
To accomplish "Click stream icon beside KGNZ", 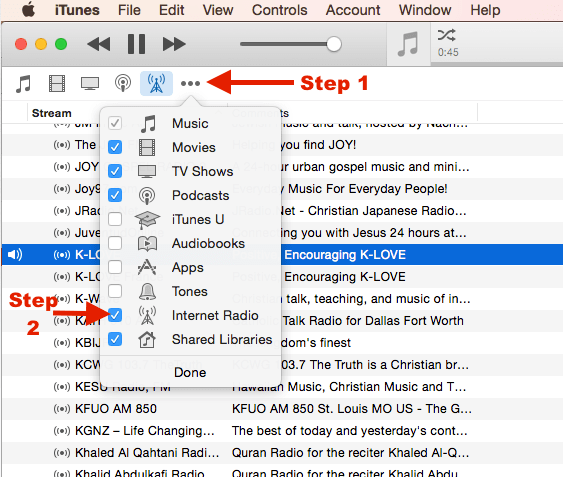I will pyautogui.click(x=62, y=431).
